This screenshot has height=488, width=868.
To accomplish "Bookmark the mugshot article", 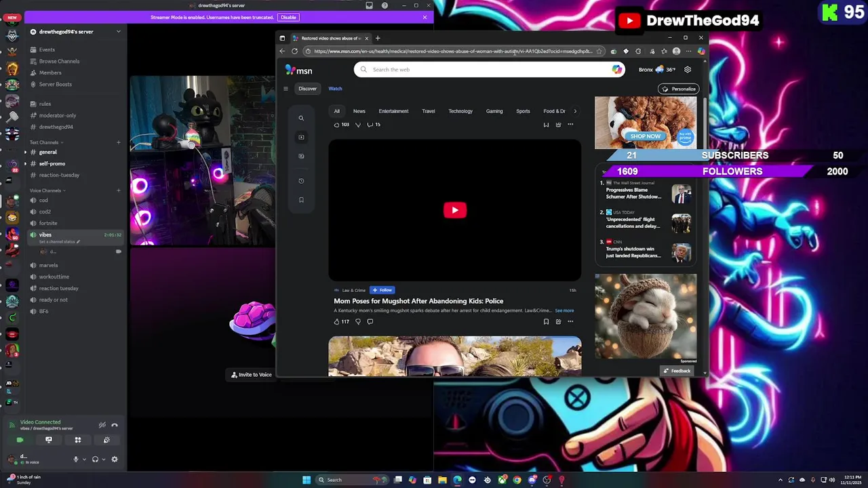I will click(x=546, y=322).
